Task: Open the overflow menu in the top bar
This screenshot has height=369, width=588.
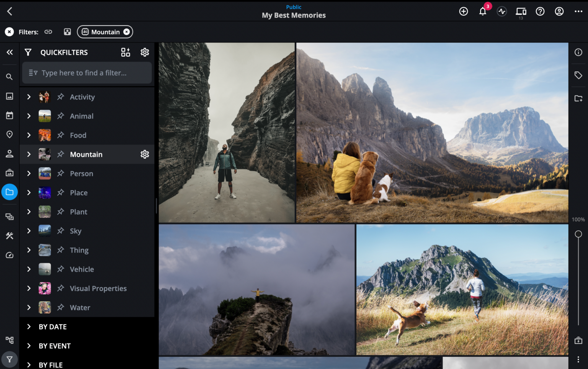Action: 578,11
